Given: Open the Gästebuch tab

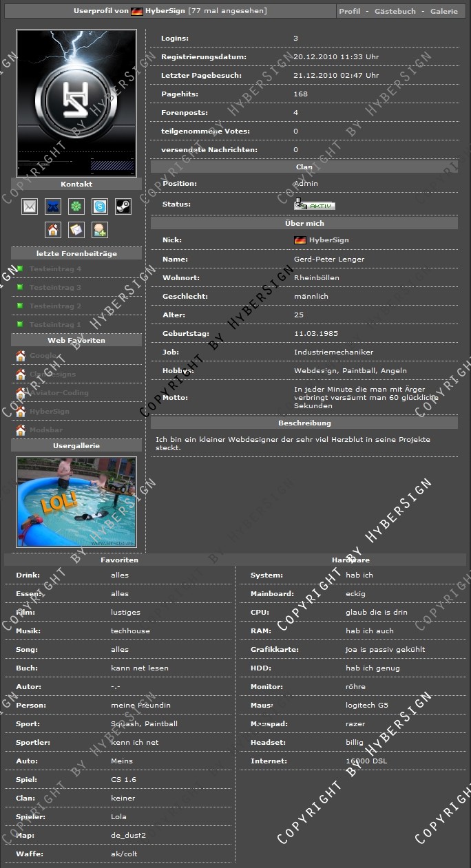Looking at the screenshot, I should [395, 12].
